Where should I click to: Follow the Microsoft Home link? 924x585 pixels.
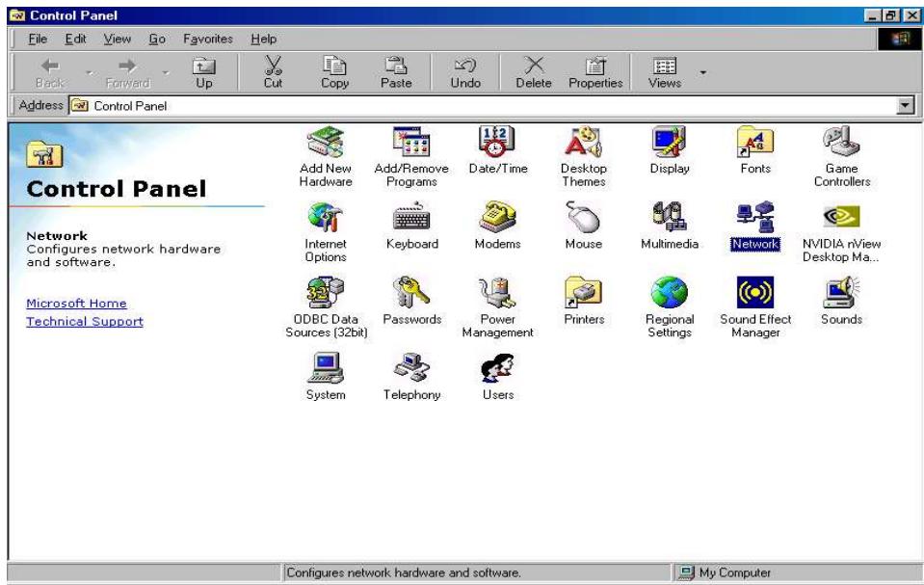click(x=77, y=304)
